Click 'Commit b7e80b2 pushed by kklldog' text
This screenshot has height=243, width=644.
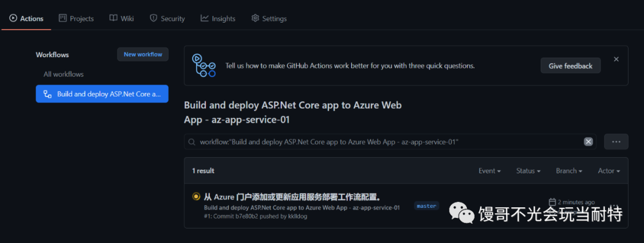click(261, 216)
